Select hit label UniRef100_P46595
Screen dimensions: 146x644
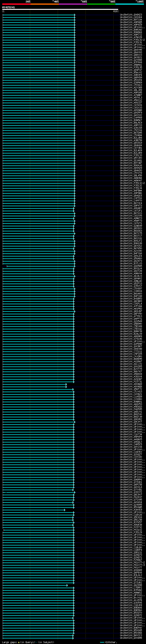tap(131, 409)
